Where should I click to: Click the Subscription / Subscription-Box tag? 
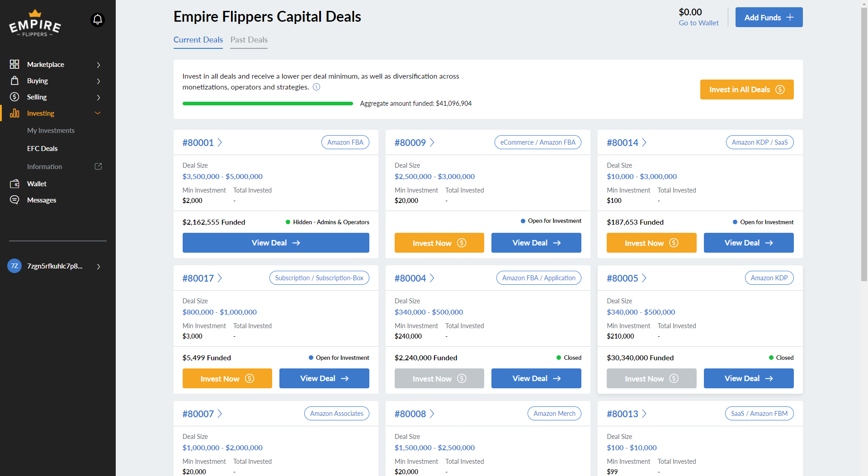[x=319, y=278]
